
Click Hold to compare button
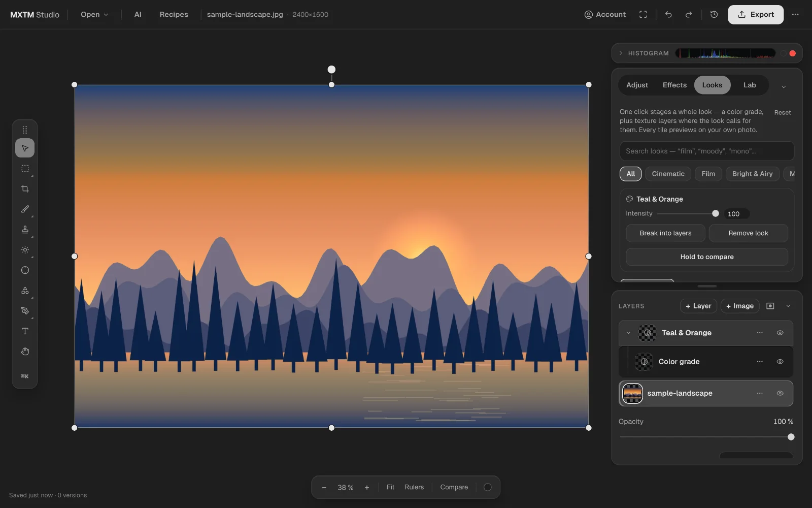707,257
